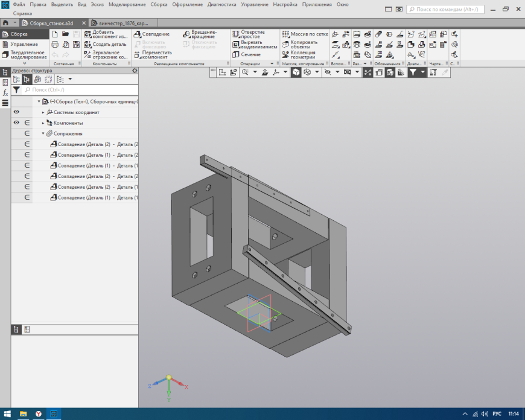Select Вырезать выдавливанием operation
This screenshot has width=525, height=420.
(255, 44)
